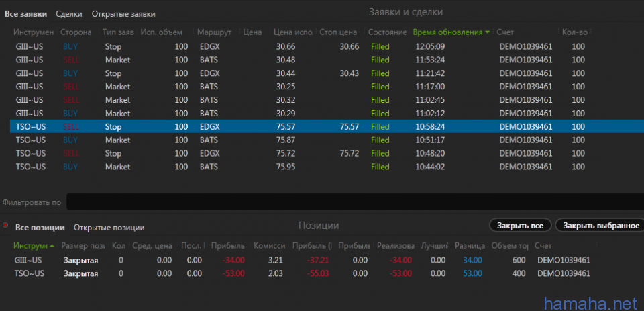The image size is (644, 311).
Task: Sort orders by Состояние column header
Action: (386, 32)
